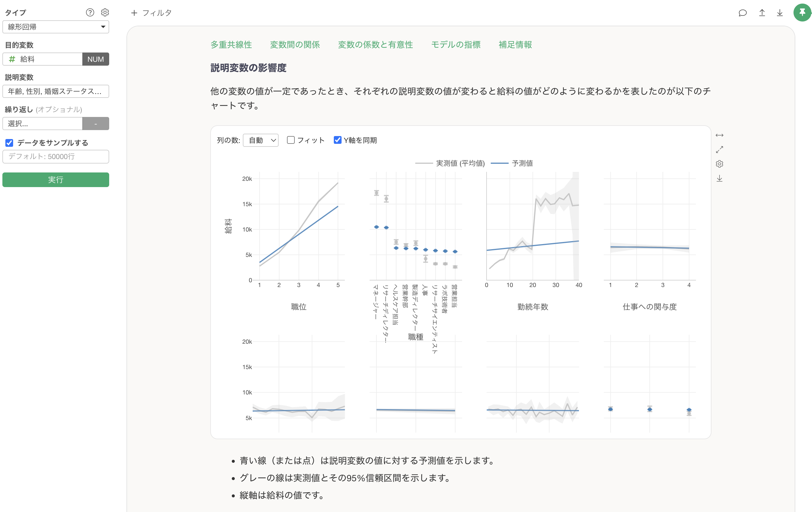The width and height of the screenshot is (812, 512).
Task: Click the green pin icon
Action: click(x=802, y=13)
